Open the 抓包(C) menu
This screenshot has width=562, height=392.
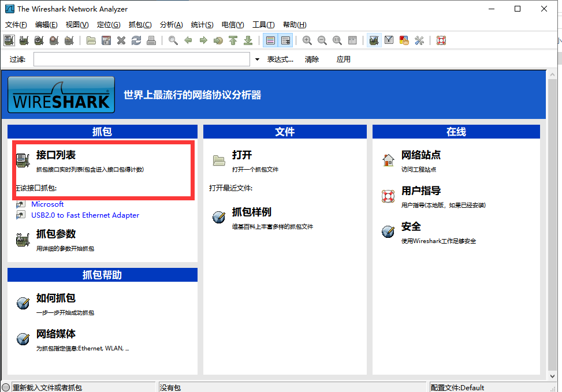click(140, 25)
